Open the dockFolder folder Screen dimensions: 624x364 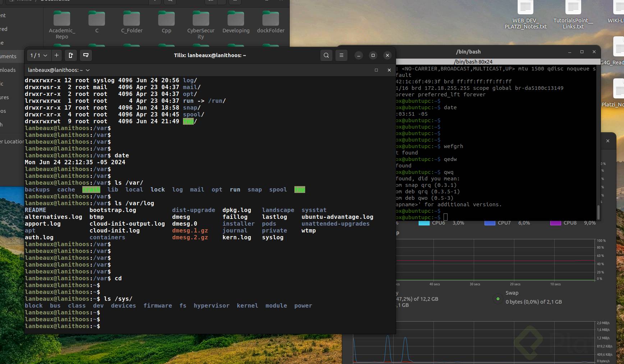[x=270, y=22]
